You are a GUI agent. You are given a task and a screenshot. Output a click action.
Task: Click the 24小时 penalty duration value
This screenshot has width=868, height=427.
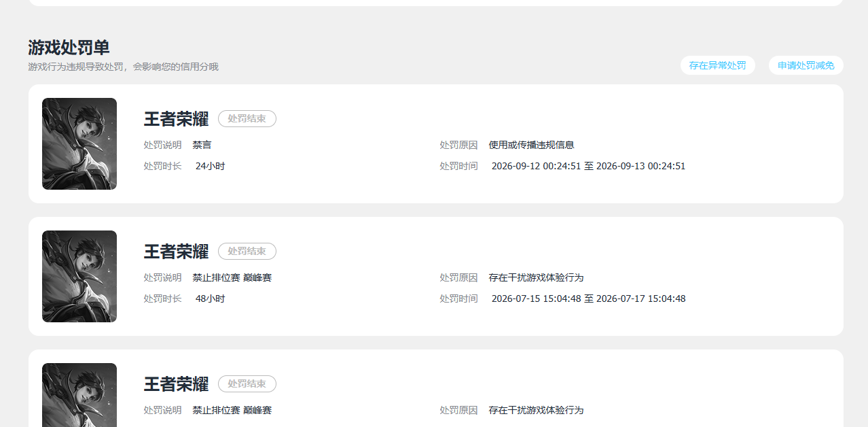point(210,166)
